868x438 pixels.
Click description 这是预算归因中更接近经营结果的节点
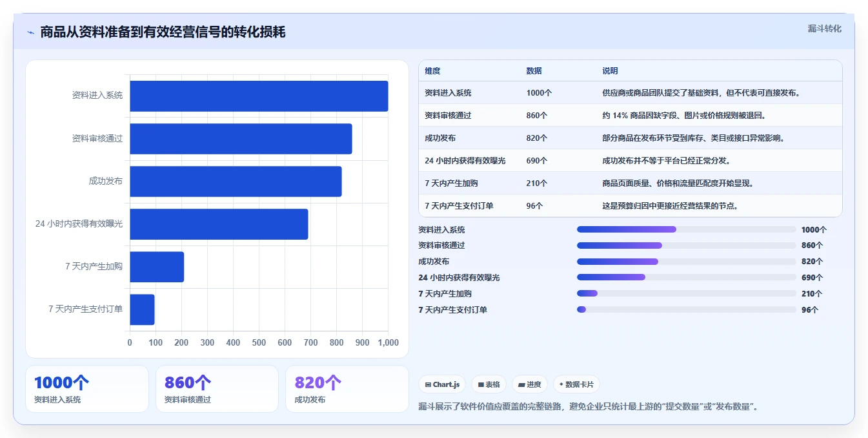670,206
